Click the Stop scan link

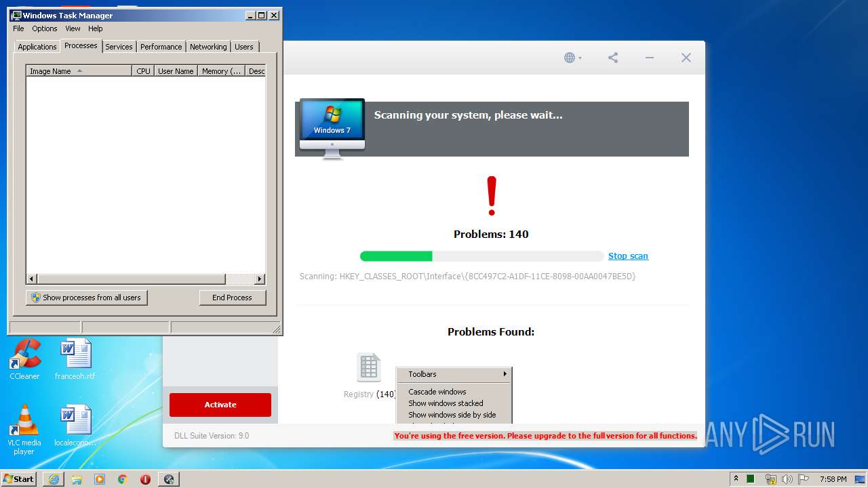click(628, 256)
